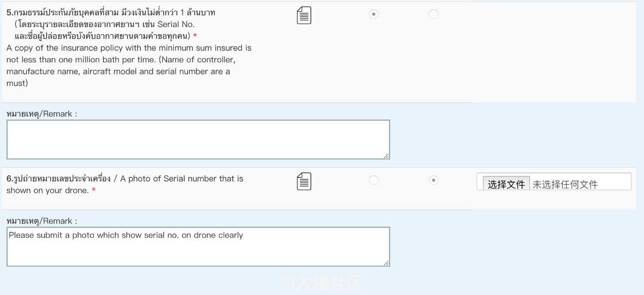Image resolution: width=644 pixels, height=295 pixels.
Task: Click the Remark label above the empty text box
Action: [42, 114]
